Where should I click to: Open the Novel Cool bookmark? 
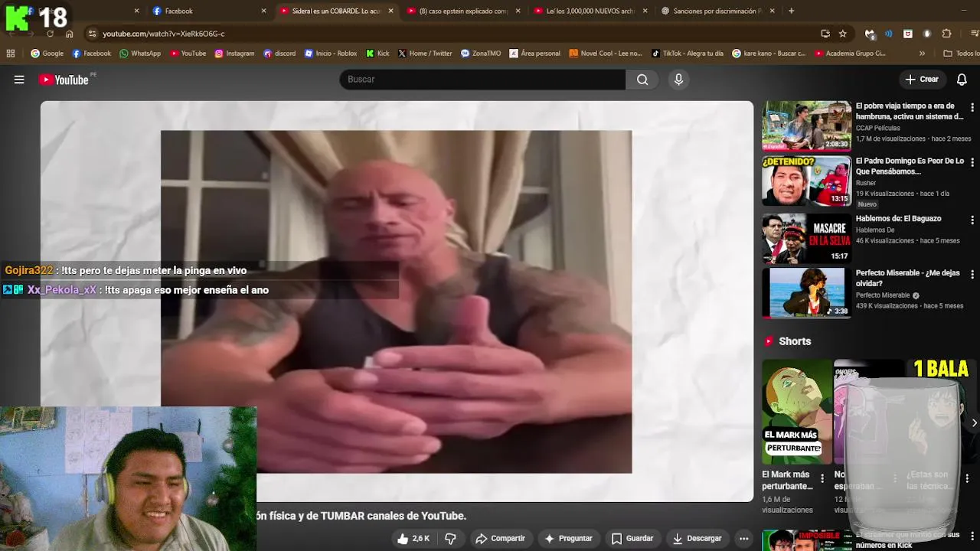pos(606,54)
